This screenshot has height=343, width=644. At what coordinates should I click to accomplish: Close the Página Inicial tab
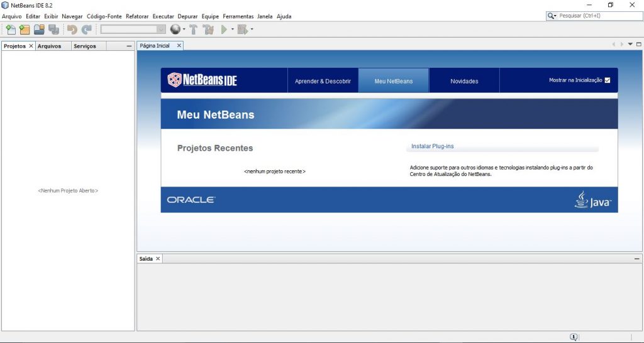point(179,45)
